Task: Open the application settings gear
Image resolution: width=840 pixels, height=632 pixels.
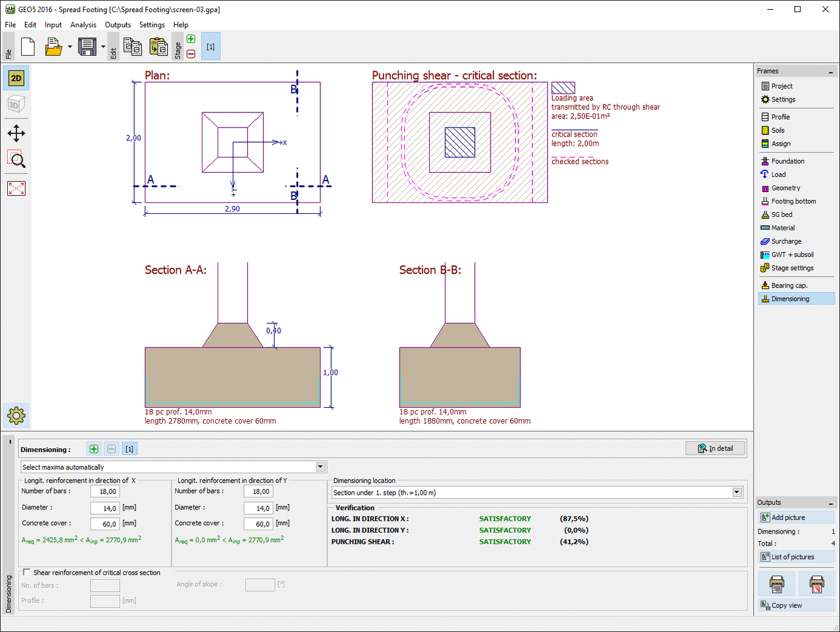Action: (16, 416)
